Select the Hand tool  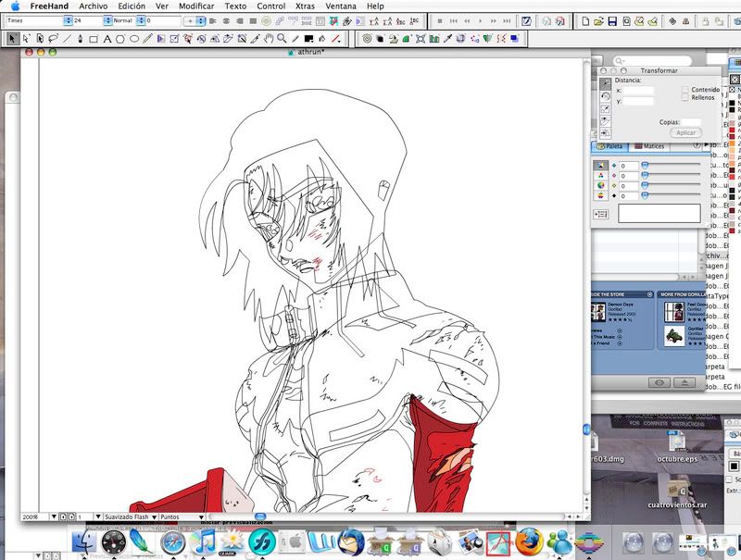point(269,39)
